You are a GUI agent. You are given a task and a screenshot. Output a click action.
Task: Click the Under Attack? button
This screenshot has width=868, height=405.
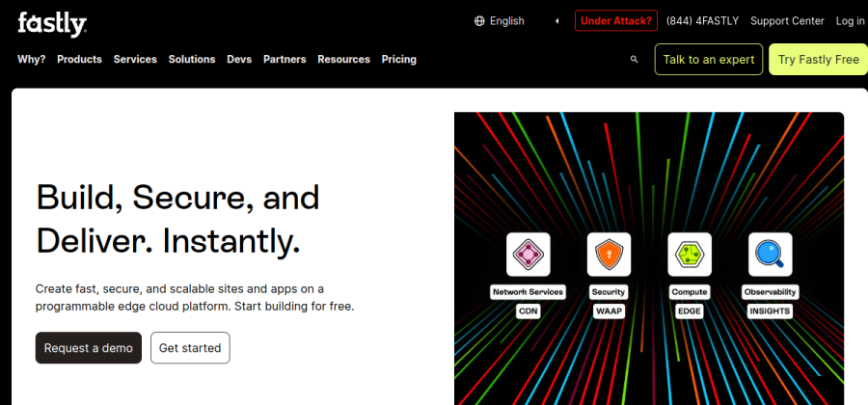(616, 21)
